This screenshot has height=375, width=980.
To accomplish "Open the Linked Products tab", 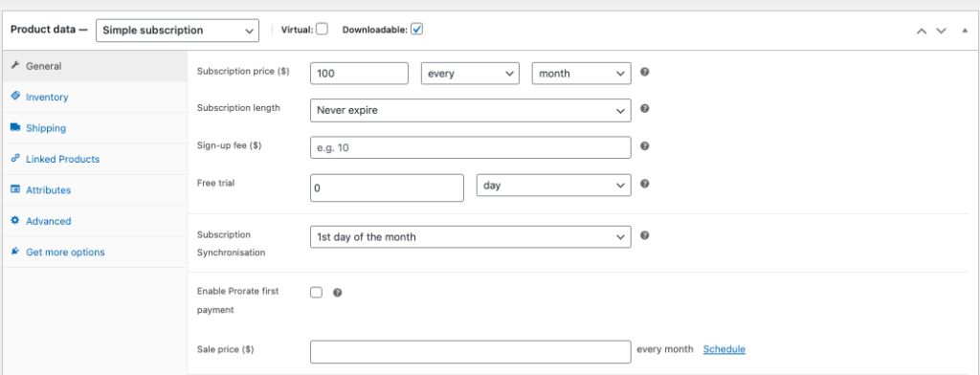I will click(62, 159).
